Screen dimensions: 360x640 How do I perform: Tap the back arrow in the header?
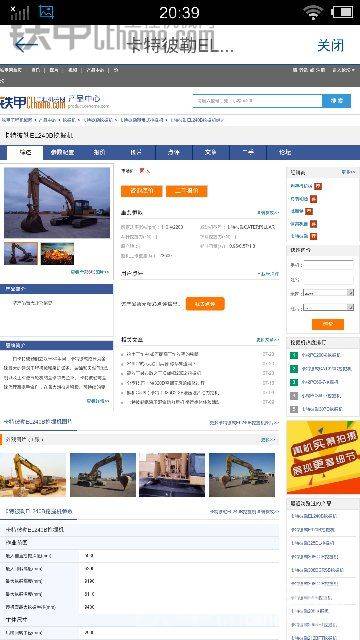click(25, 44)
